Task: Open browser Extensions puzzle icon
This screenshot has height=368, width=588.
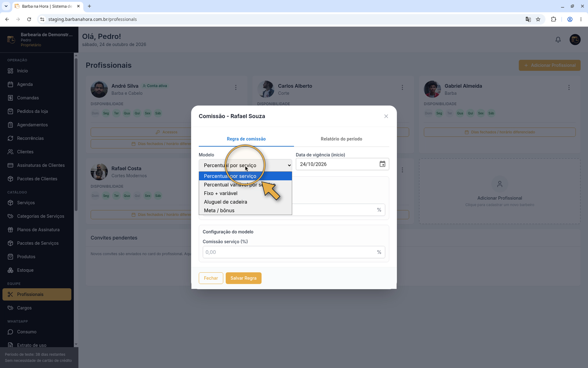Action: [x=553, y=19]
